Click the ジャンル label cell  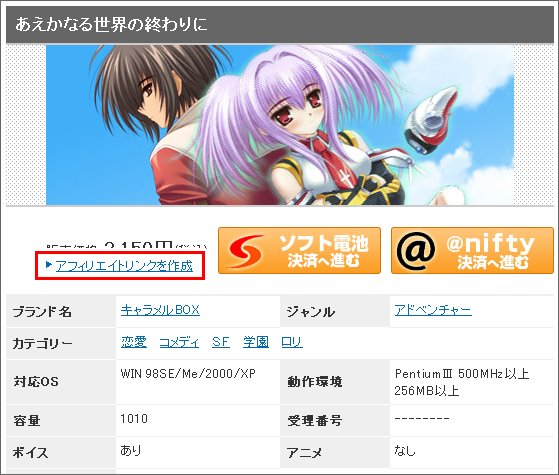pos(335,311)
